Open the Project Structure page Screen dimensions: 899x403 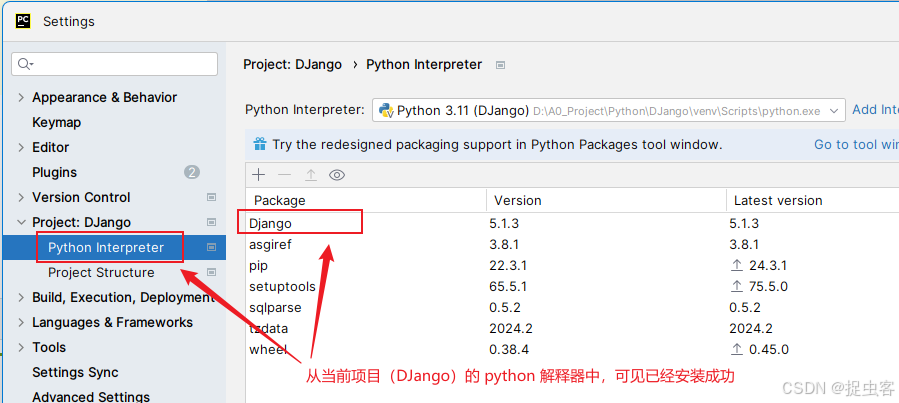(x=101, y=272)
